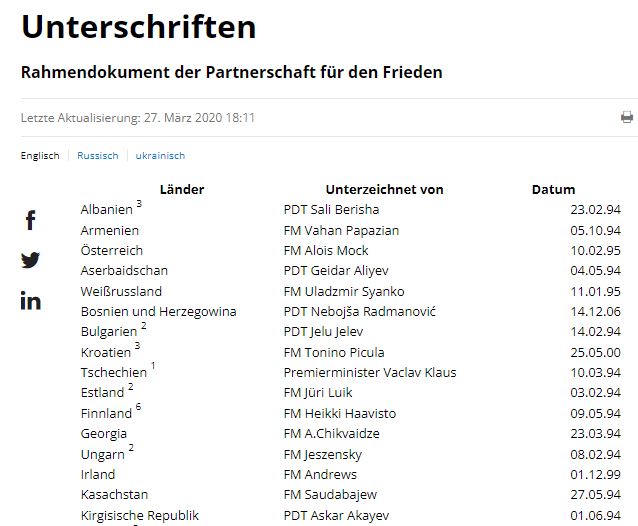This screenshot has width=638, height=526.
Task: Open footnote 2 next to Bulgarien
Action: 144,326
